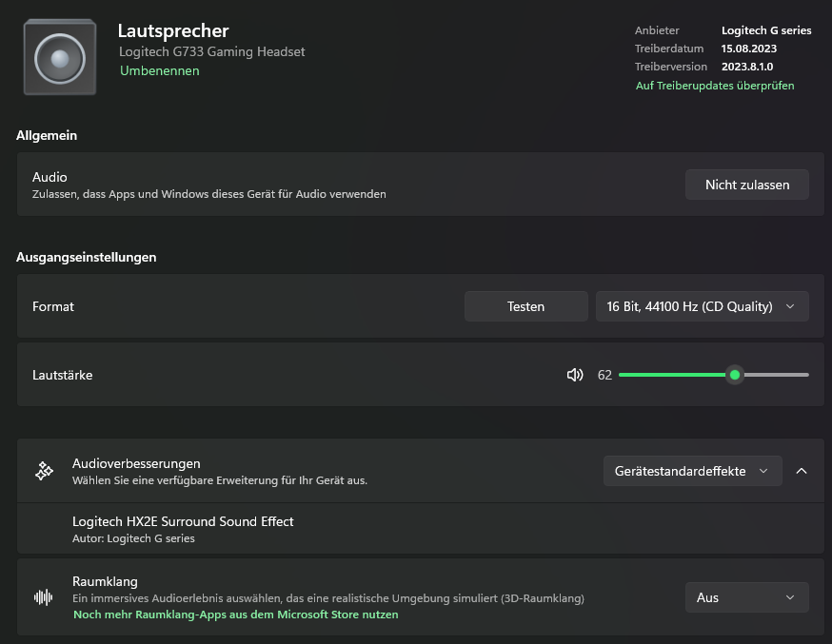Click the Audioverbesserungen description text
Screen dimensions: 832x644
(x=220, y=480)
